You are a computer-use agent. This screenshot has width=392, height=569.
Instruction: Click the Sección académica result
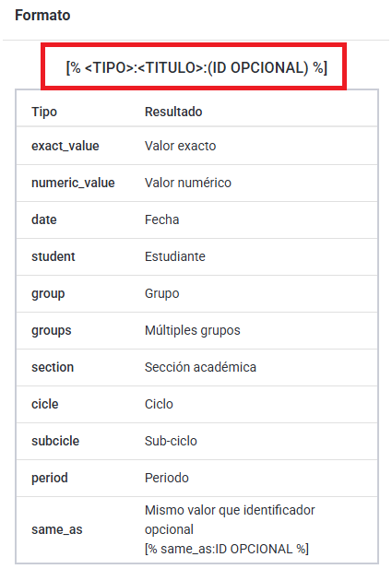point(200,367)
